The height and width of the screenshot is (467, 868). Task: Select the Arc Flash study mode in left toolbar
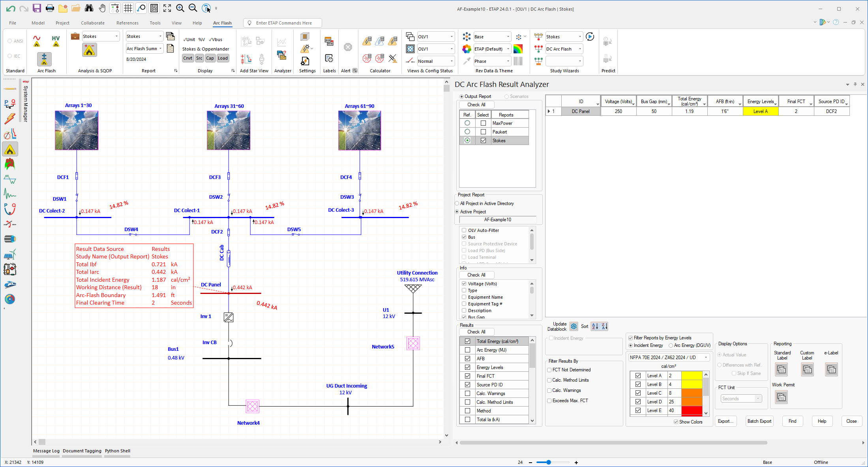coord(9,149)
